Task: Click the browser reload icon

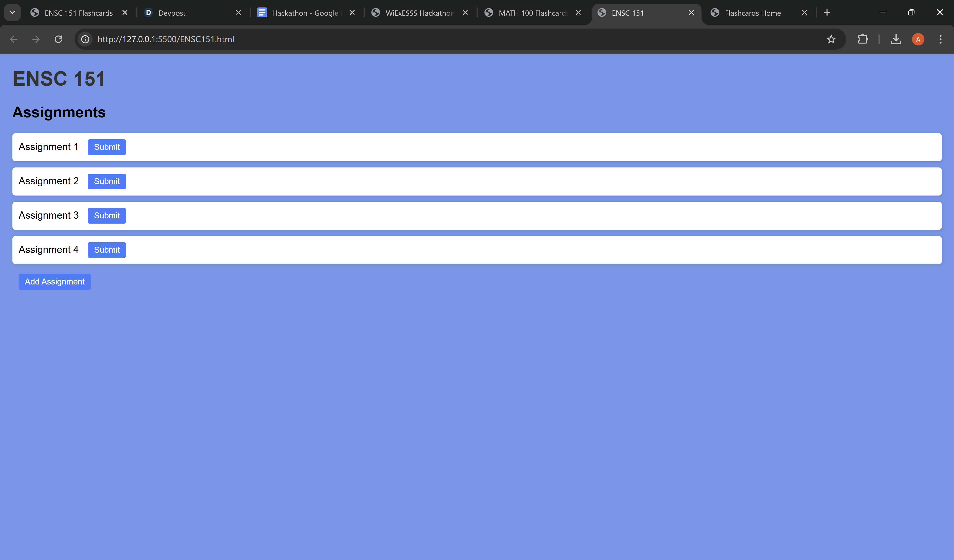Action: [x=58, y=39]
